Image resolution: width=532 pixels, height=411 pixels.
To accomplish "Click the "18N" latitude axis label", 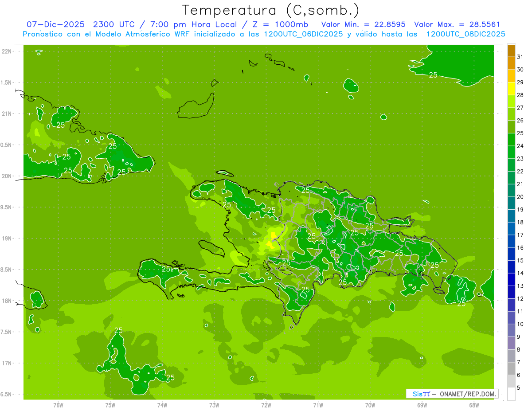I will coord(8,301).
